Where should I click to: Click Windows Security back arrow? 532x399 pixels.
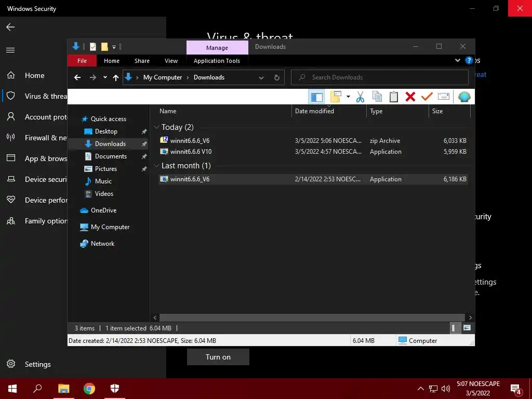[10, 27]
